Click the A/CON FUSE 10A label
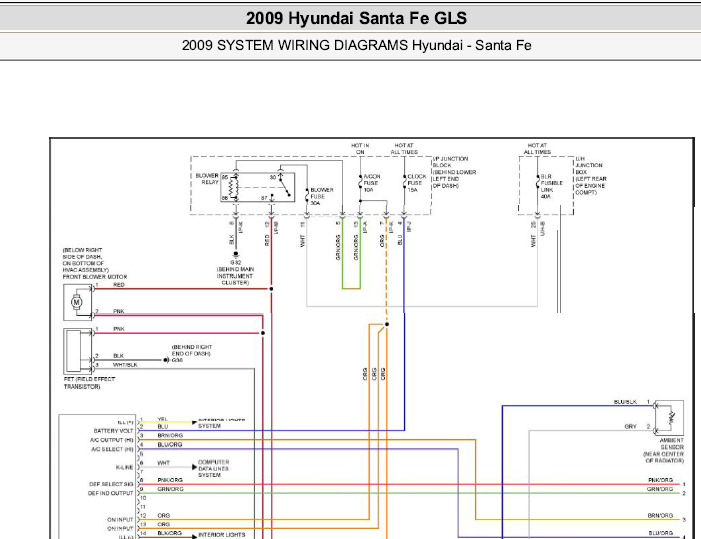Screen dimensions: 701x539 [x=371, y=183]
